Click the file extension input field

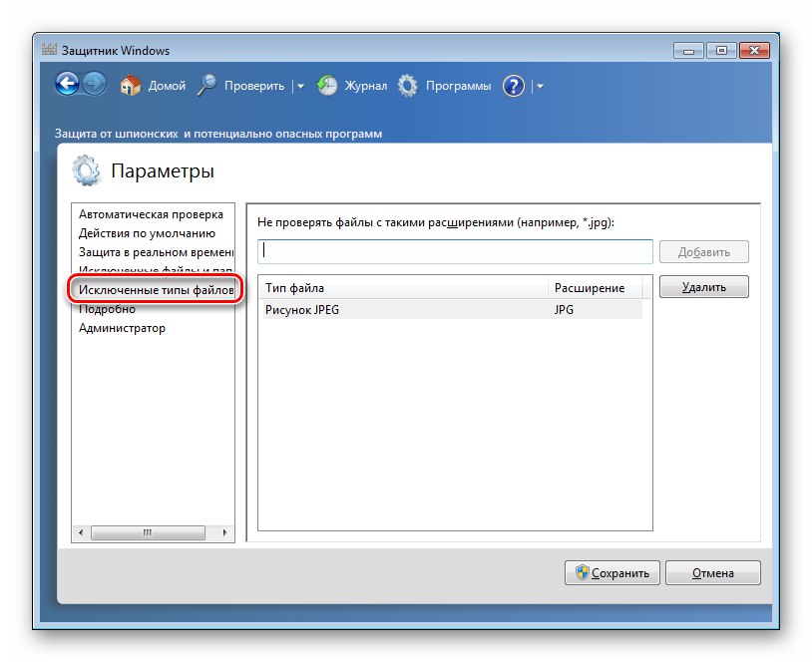[x=455, y=251]
